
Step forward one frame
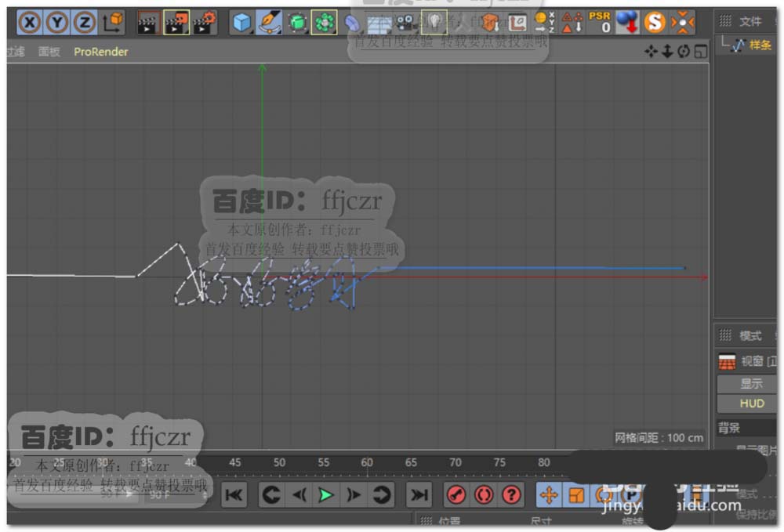[354, 495]
